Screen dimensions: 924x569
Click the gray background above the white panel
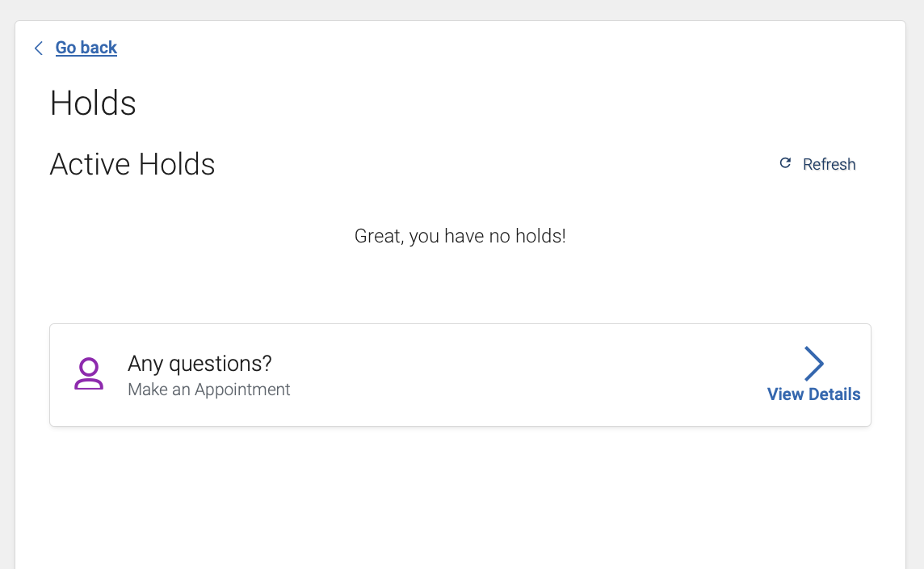click(x=460, y=10)
